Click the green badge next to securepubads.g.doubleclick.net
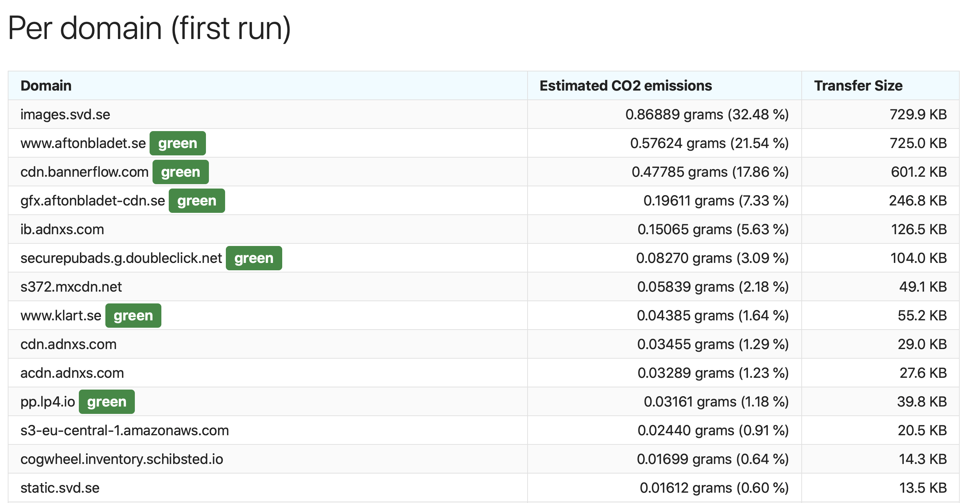Image resolution: width=980 pixels, height=503 pixels. (254, 258)
